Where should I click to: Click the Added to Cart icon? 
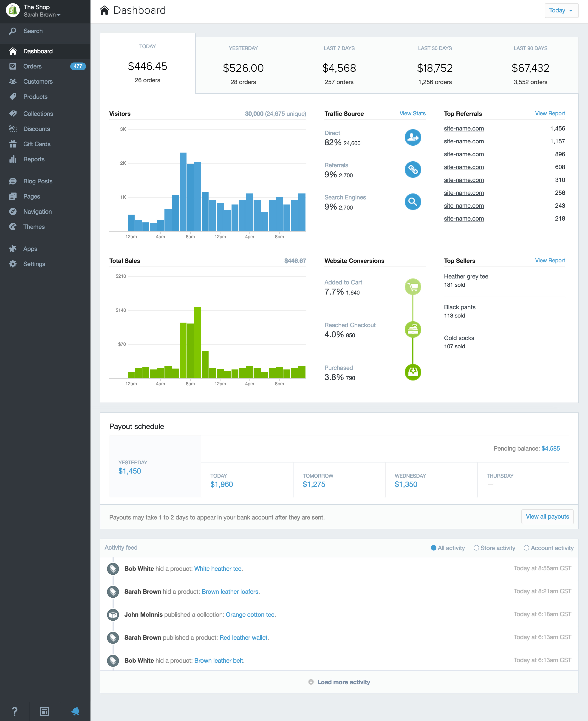(413, 287)
